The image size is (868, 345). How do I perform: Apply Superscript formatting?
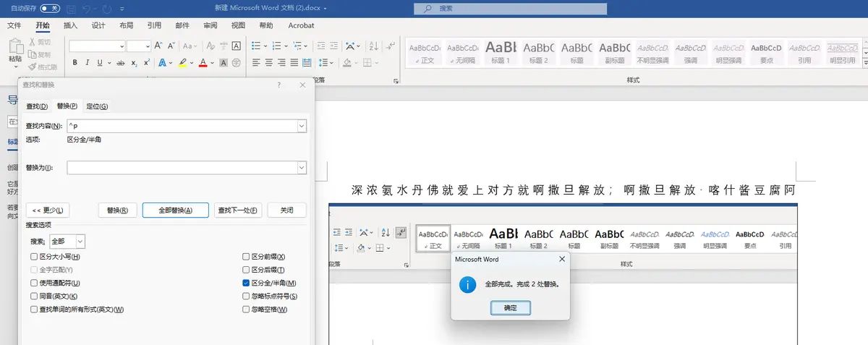coord(147,63)
